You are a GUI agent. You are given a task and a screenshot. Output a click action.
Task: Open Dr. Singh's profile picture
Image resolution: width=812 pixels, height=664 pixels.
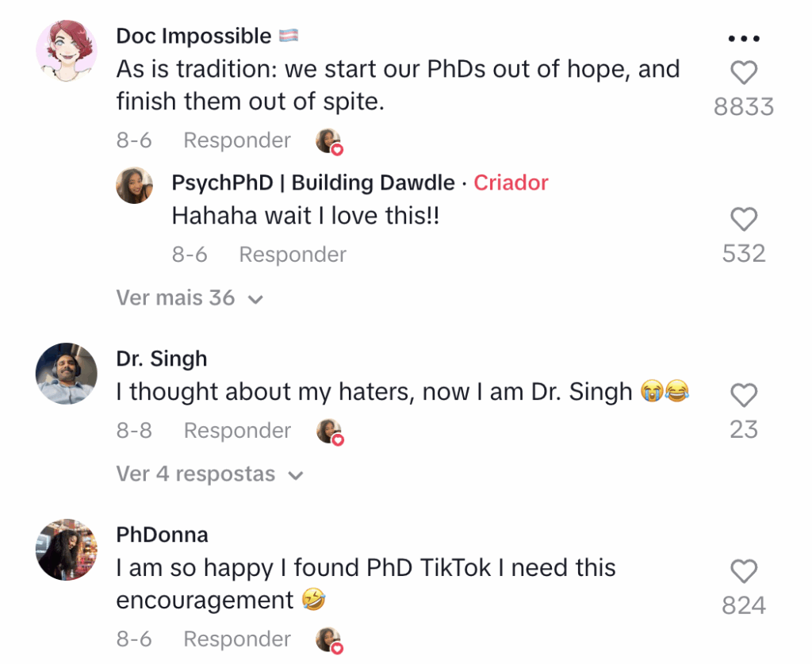(x=67, y=373)
